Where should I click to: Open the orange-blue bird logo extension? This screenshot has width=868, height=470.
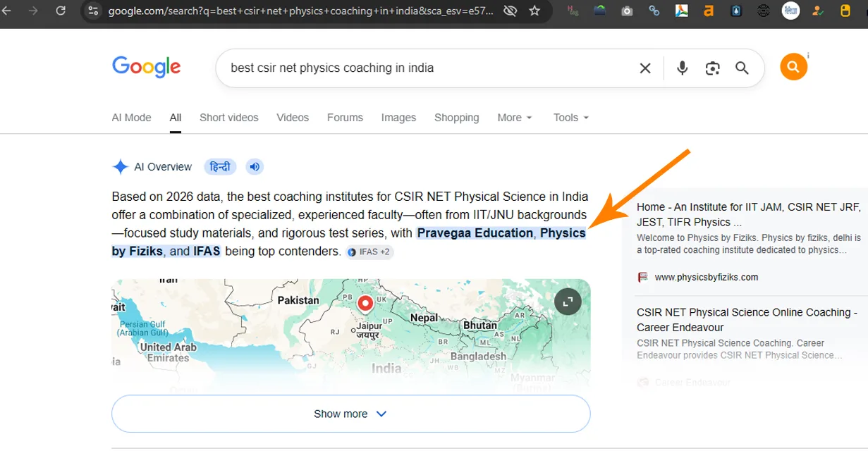pos(682,11)
